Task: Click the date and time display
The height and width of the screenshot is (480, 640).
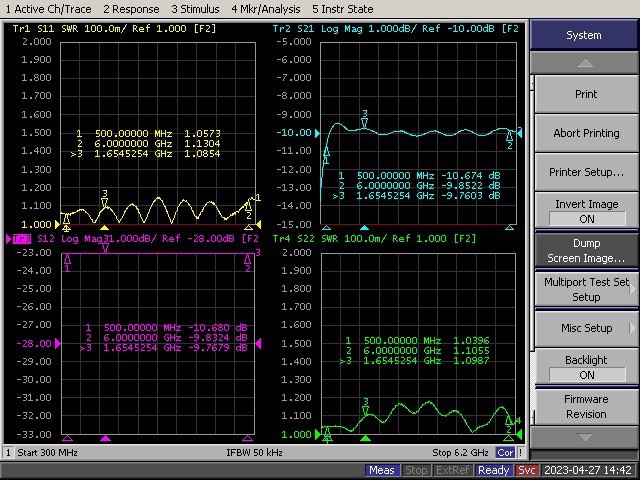Action: [588, 470]
